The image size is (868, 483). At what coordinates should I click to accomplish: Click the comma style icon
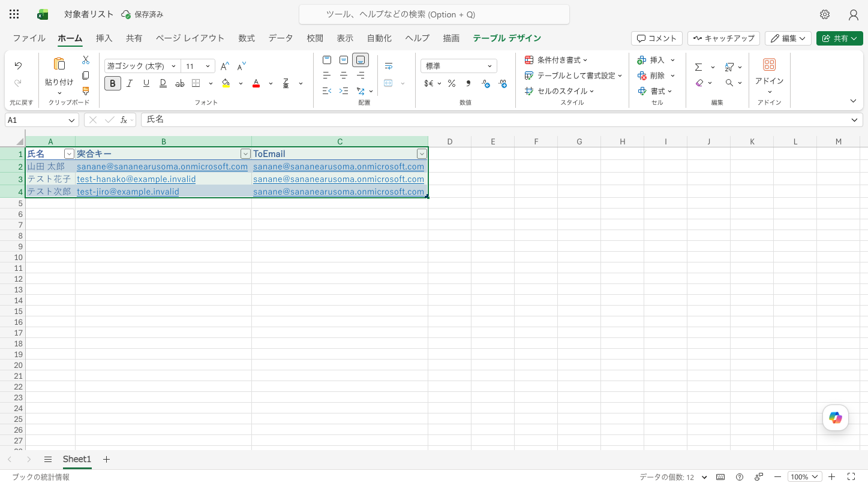point(468,83)
